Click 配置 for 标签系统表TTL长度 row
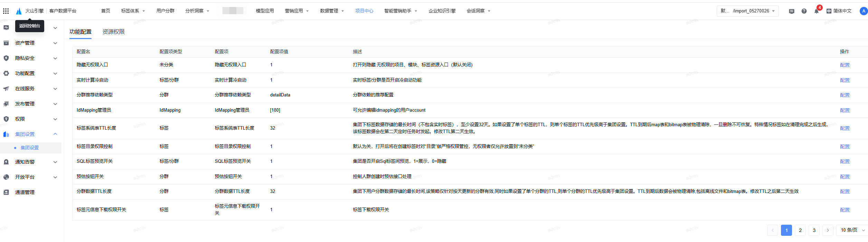Viewport: 868px width, 242px height. (x=845, y=128)
